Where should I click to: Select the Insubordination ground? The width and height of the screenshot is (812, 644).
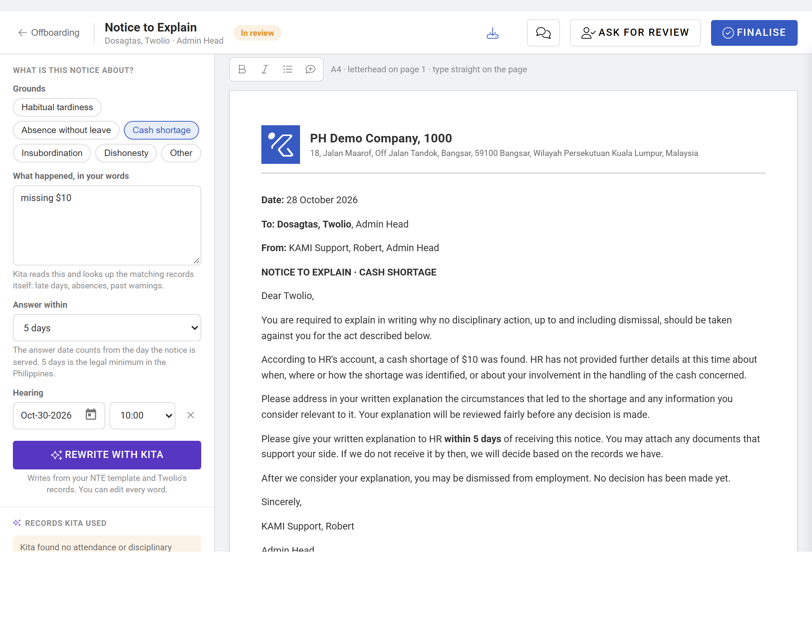pyautogui.click(x=52, y=153)
